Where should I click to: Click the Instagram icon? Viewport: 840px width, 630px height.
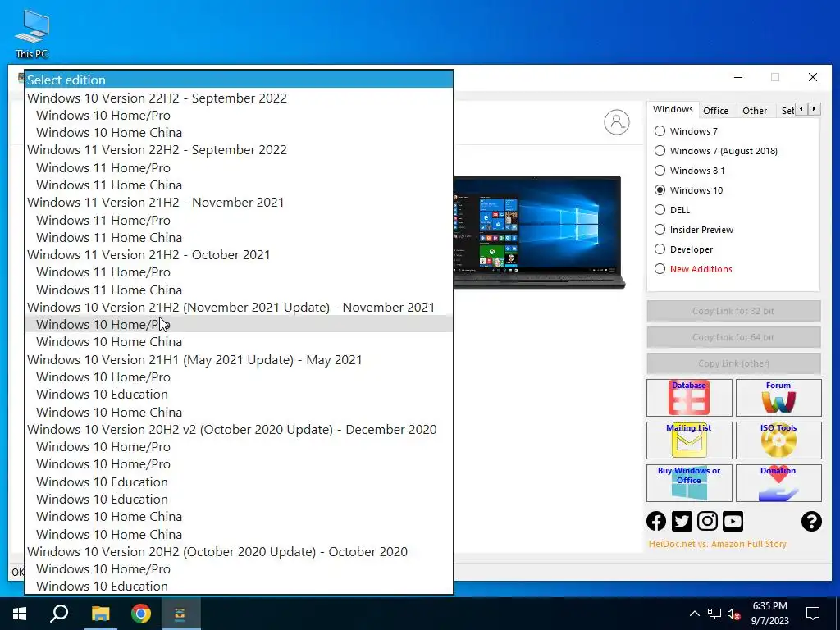tap(707, 521)
